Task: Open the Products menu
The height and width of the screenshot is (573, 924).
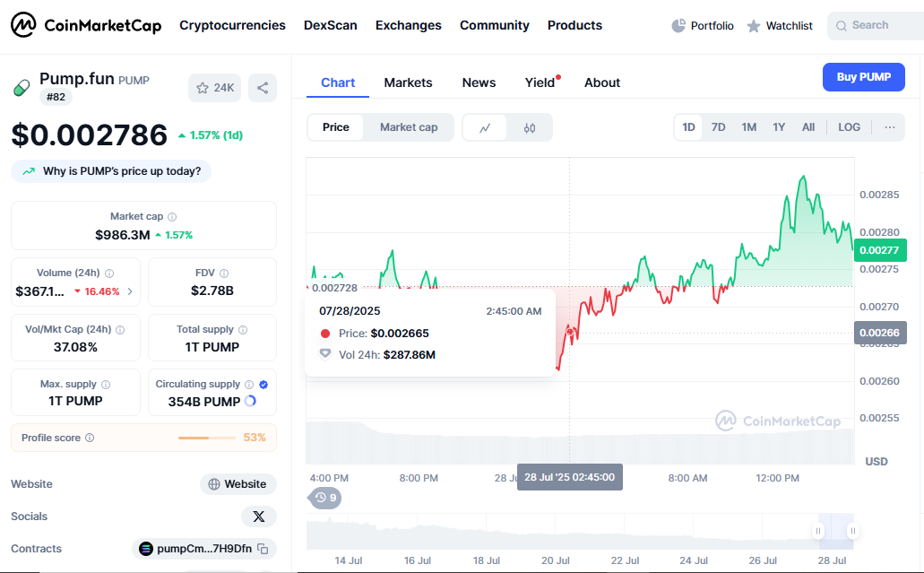Action: tap(574, 25)
